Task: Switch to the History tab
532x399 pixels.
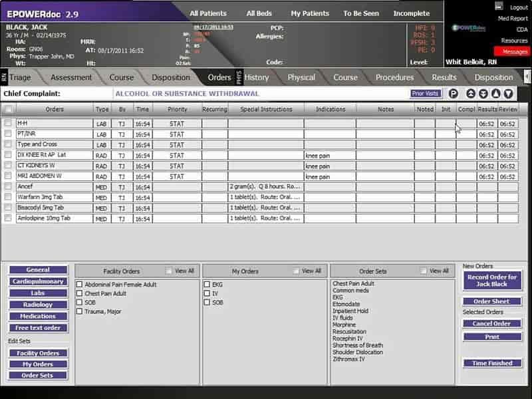Action: [257, 77]
